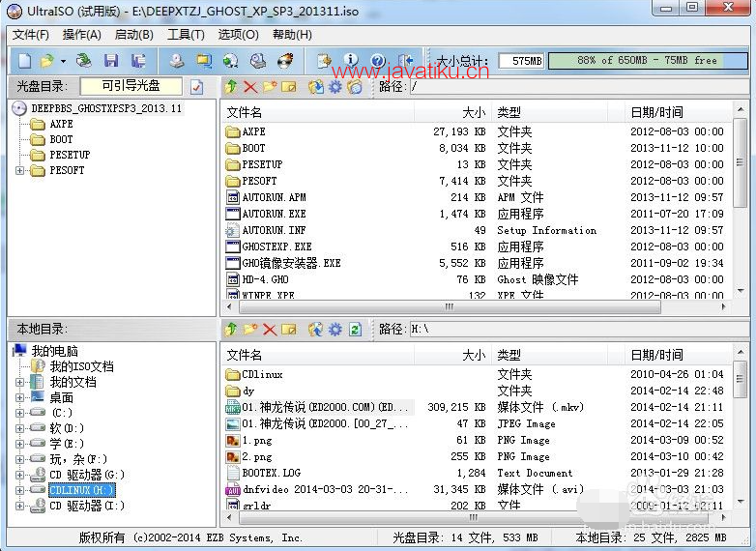The height and width of the screenshot is (551, 756).
Task: Sort disc files by 日期/时间 column header
Action: pos(678,113)
